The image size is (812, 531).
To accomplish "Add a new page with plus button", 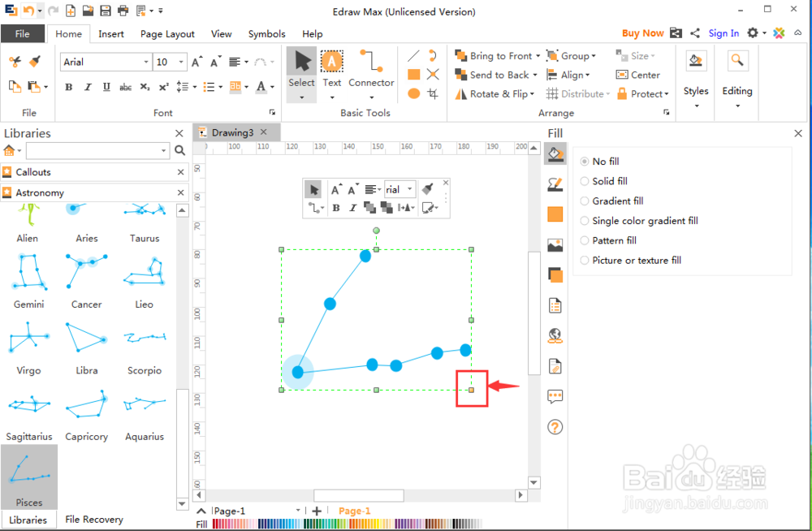I will 317,511.
